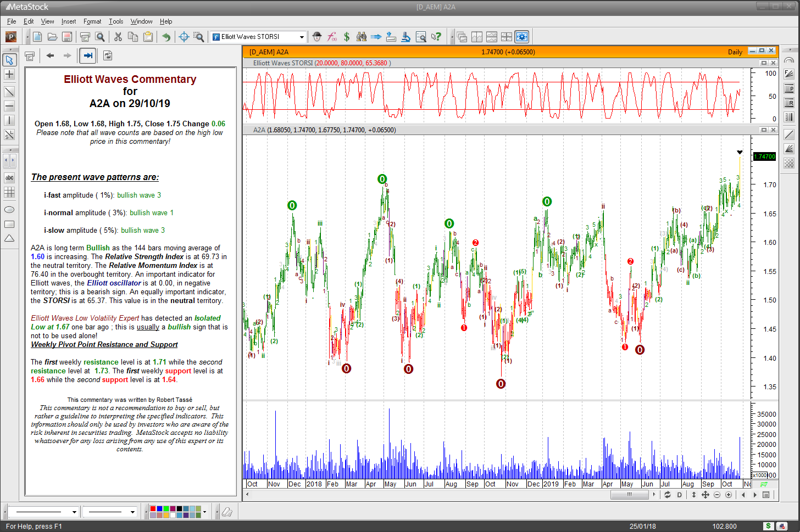800x532 pixels.
Task: Zoom out chart with minus button
Action: [717, 495]
